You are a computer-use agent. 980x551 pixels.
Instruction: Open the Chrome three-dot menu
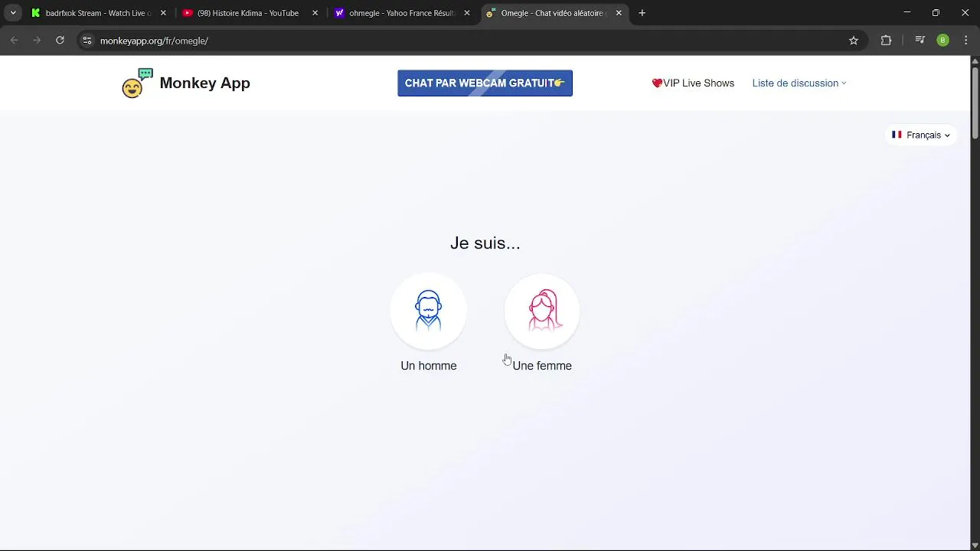click(965, 41)
